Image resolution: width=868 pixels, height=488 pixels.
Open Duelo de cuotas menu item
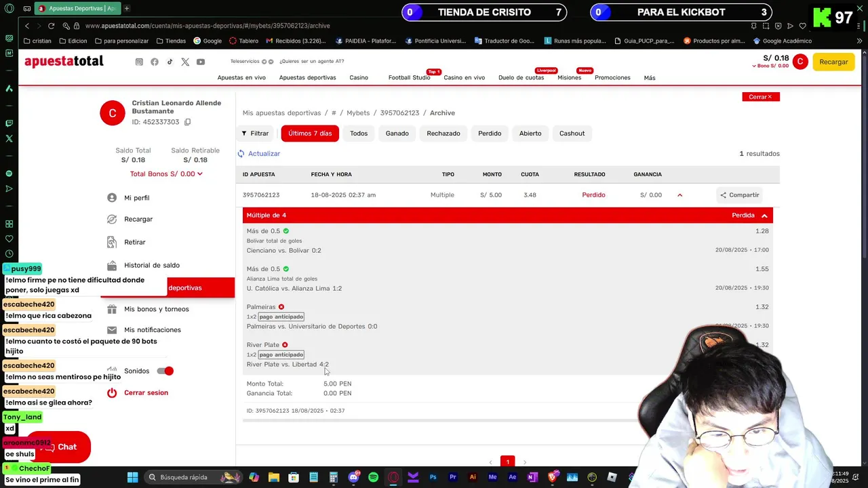pyautogui.click(x=521, y=77)
